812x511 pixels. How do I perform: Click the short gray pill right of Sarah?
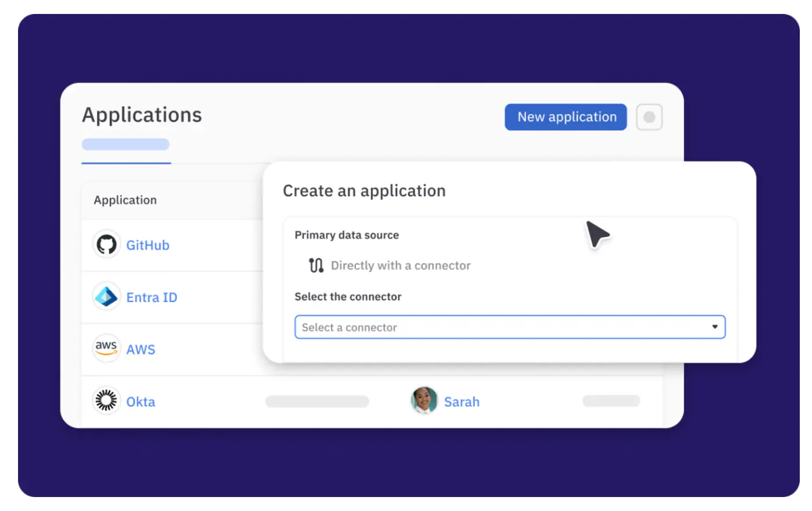(611, 401)
